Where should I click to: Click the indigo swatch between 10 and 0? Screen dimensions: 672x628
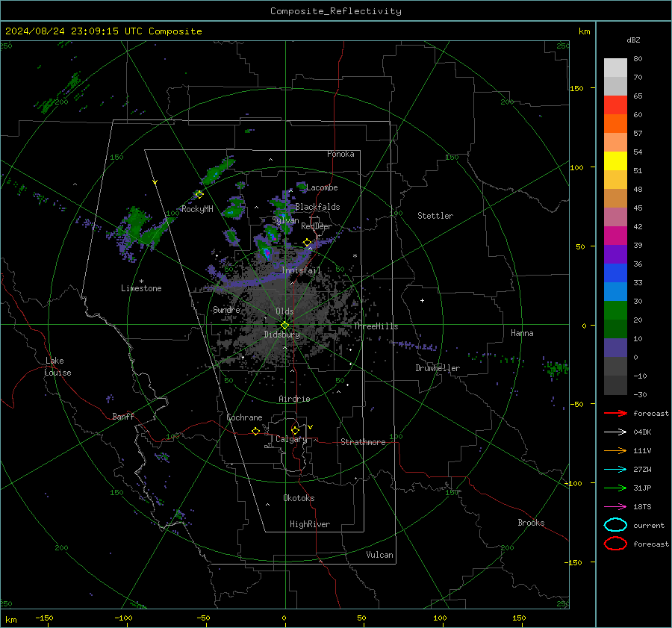(615, 348)
